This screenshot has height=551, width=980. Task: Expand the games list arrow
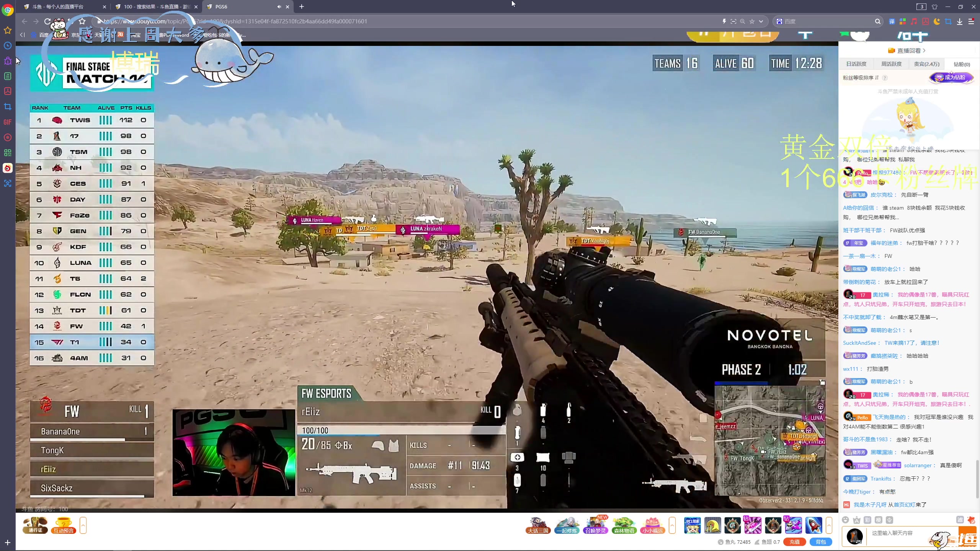tap(672, 525)
